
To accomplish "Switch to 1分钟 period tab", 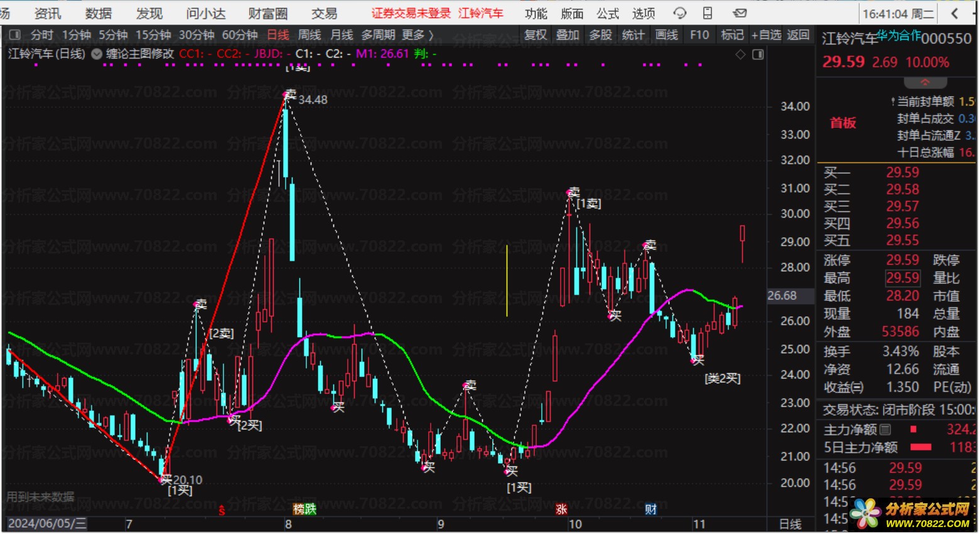I will [77, 35].
